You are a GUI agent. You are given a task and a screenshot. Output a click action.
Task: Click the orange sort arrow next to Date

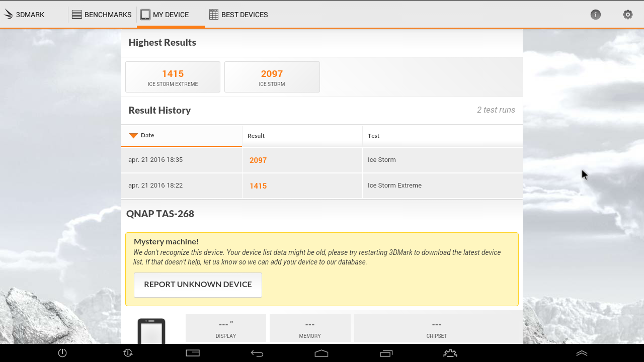point(133,135)
